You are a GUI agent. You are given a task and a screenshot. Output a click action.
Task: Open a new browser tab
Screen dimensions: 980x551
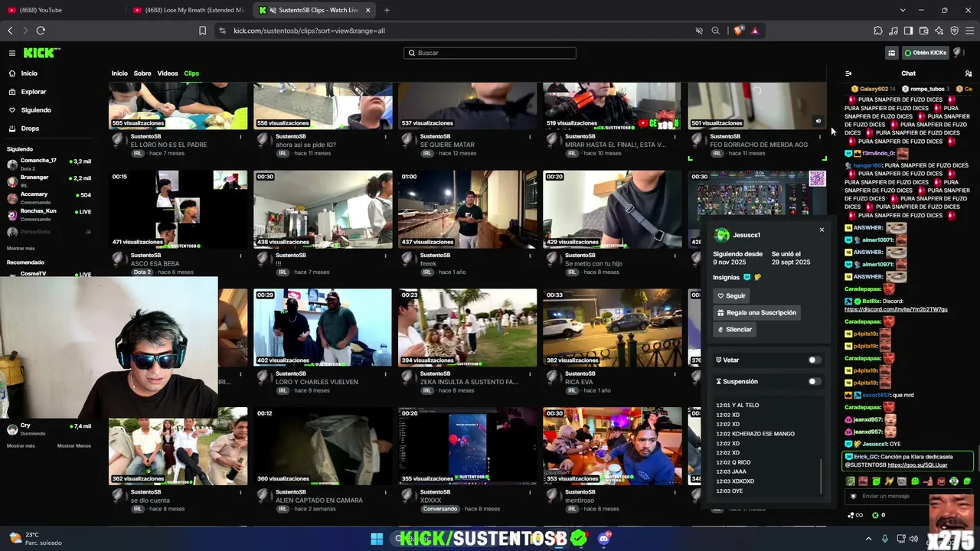click(x=387, y=10)
